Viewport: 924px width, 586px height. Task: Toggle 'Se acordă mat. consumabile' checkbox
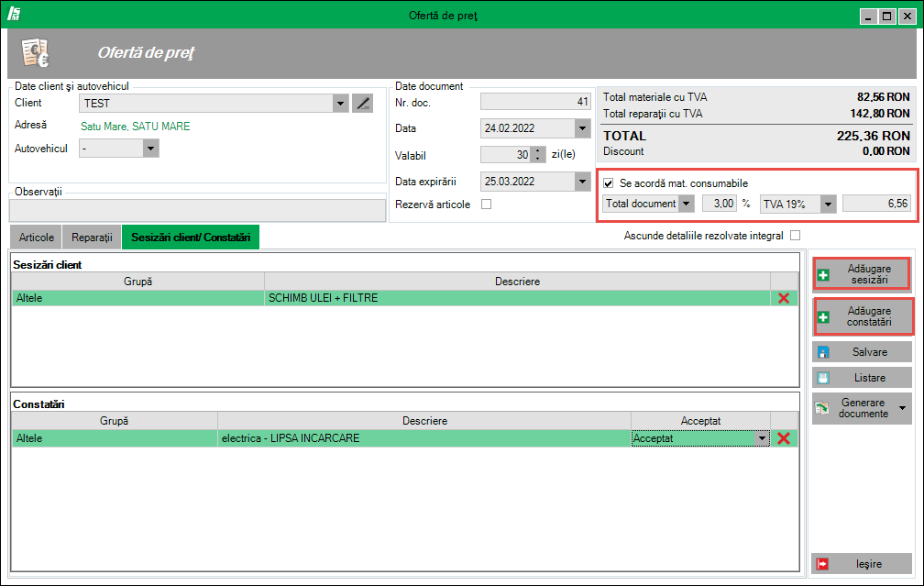[x=608, y=183]
